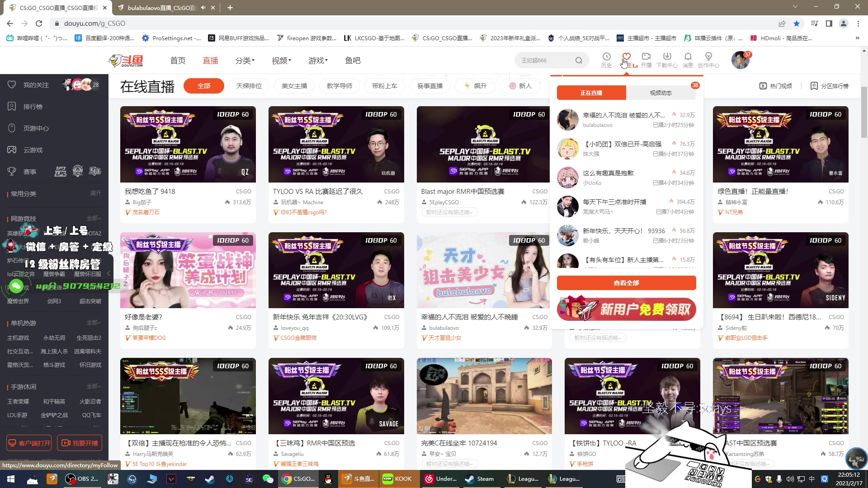Open 页游中心 in left sidebar
This screenshot has width=868, height=488.
tap(36, 128)
